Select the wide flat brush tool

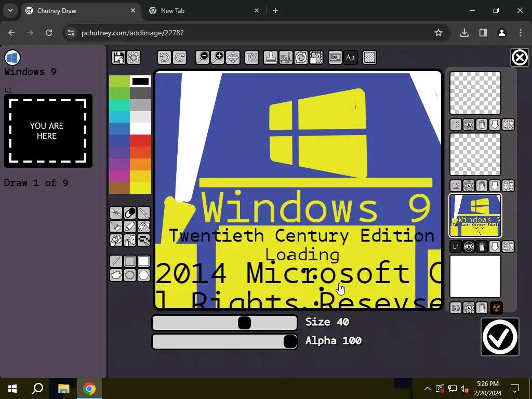(x=116, y=227)
